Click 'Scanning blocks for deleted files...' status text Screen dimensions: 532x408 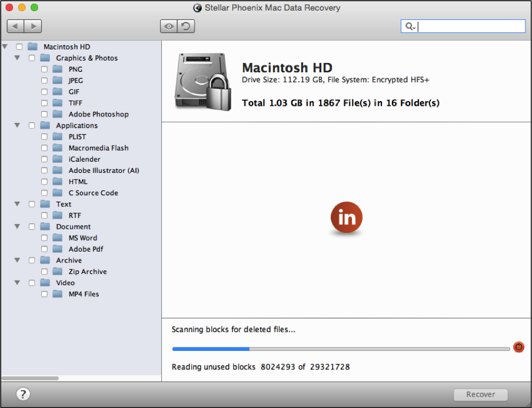click(x=234, y=329)
